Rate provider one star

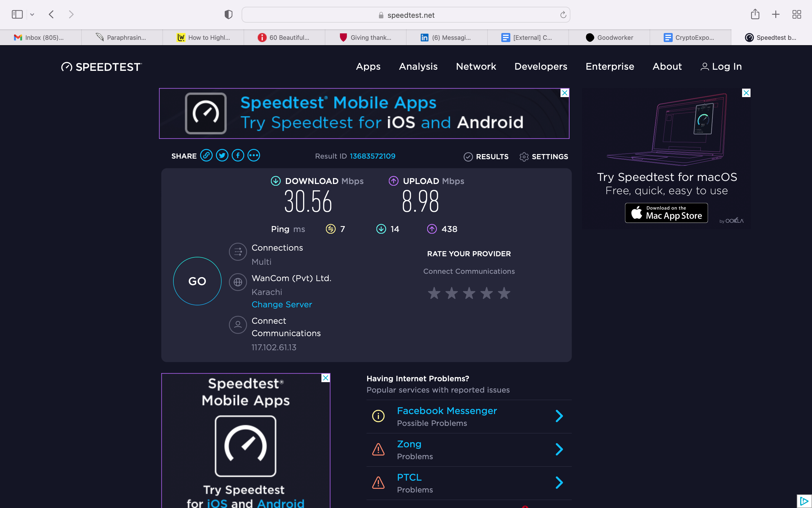pos(434,293)
